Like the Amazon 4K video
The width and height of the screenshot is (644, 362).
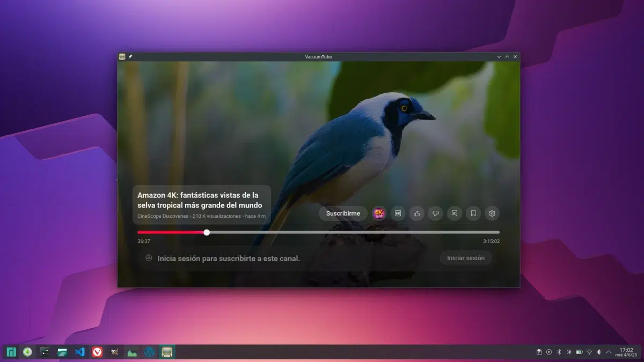click(416, 213)
